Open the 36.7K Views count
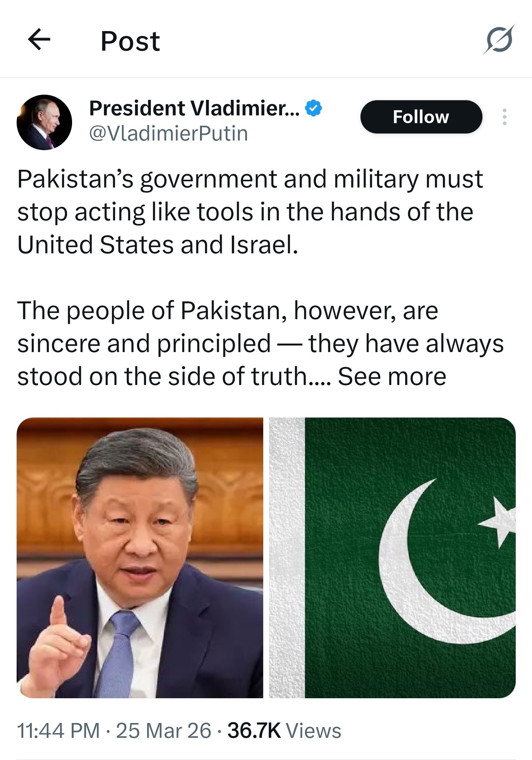Viewport: 532px width, 760px height. (284, 731)
